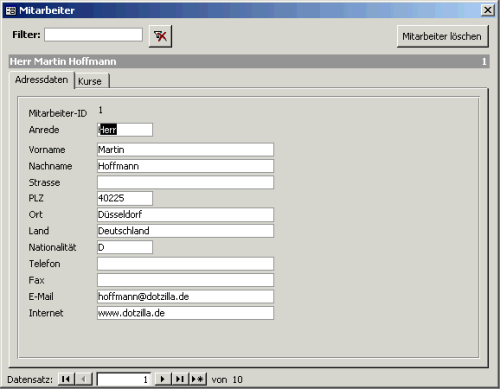Click the PLZ label

(x=36, y=198)
